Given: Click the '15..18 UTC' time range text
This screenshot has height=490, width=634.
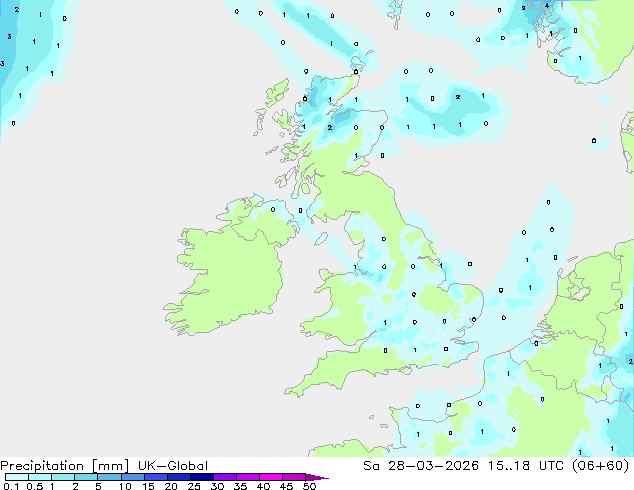Looking at the screenshot, I should pos(524,466).
